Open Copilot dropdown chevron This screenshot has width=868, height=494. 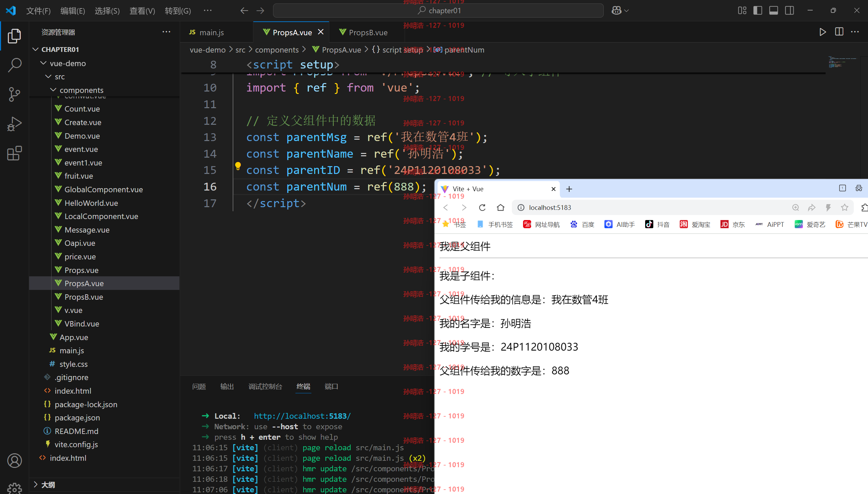tap(627, 11)
